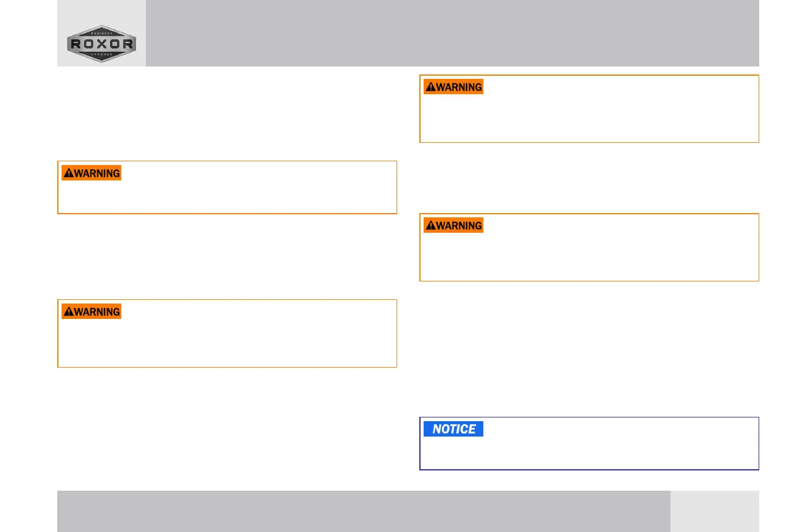
Task: Click inside the upper-left orange warning box body
Action: click(227, 196)
